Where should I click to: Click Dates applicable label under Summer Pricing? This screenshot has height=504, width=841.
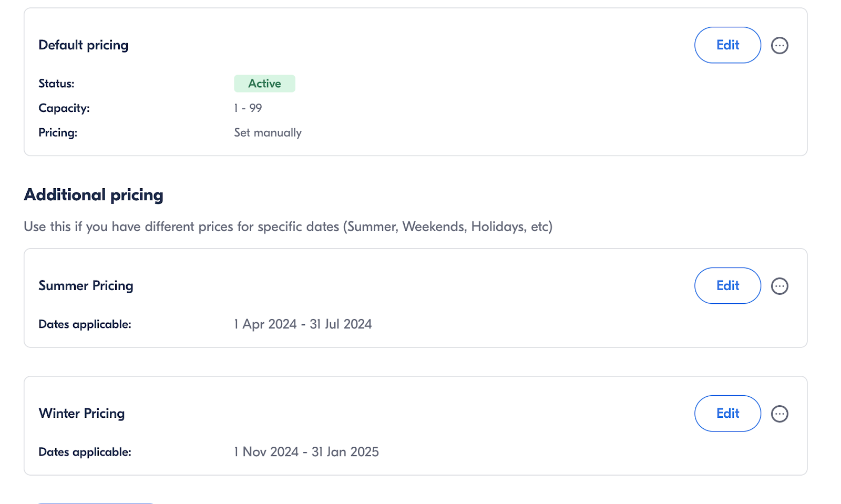(x=85, y=324)
